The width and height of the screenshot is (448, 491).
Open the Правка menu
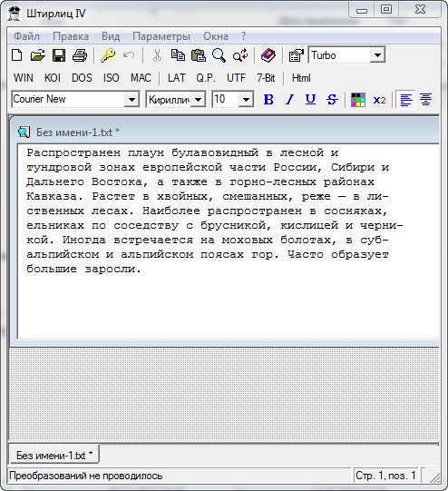coord(71,36)
